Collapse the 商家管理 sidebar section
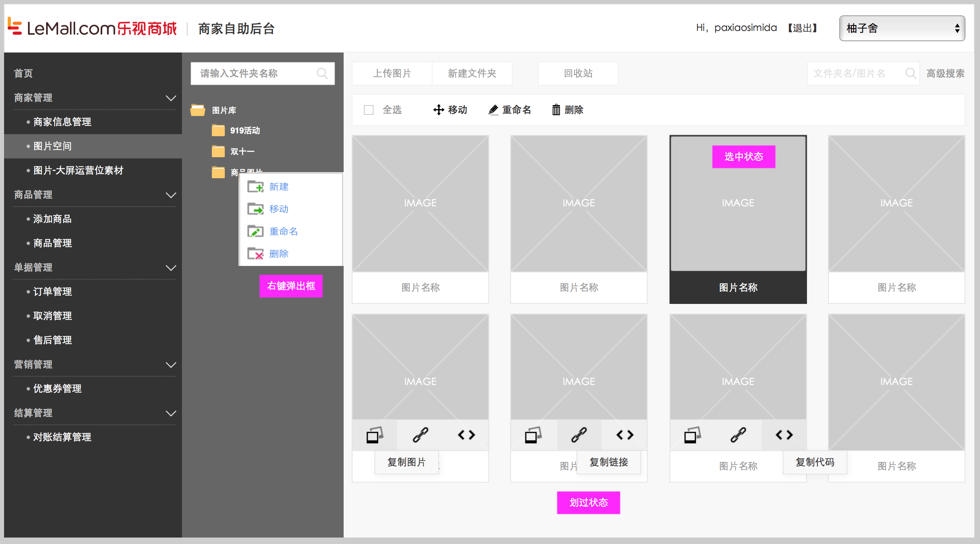Viewport: 980px width, 544px height. 171,98
